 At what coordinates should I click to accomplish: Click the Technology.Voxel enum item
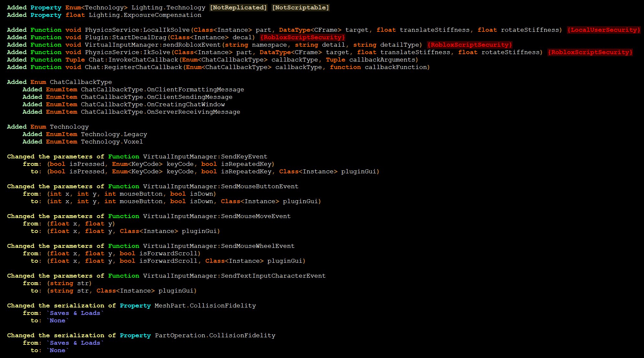tap(112, 142)
